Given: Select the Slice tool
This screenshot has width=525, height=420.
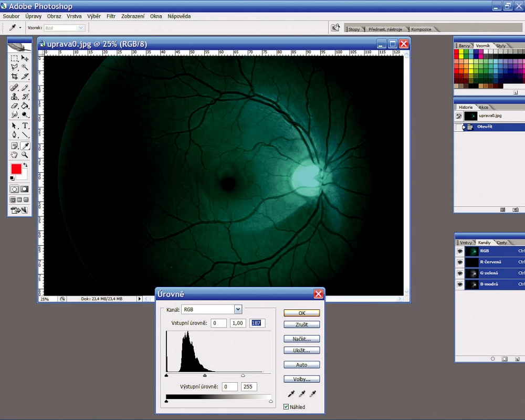Looking at the screenshot, I should (x=25, y=76).
